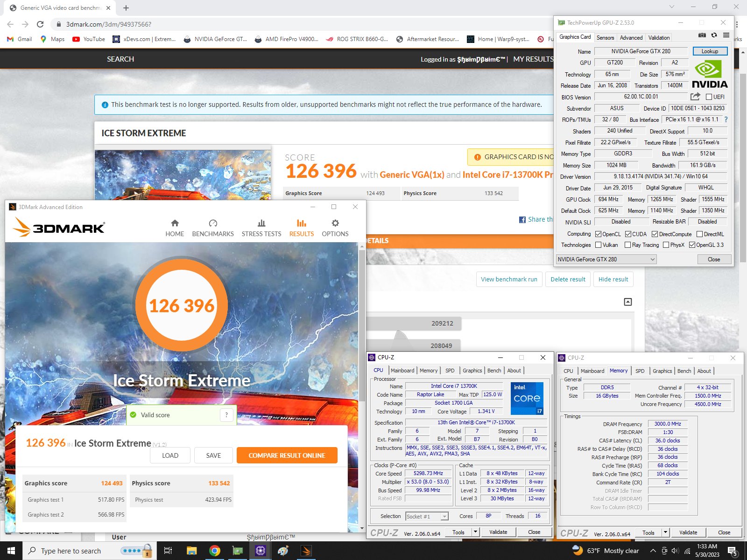The height and width of the screenshot is (560, 747).
Task: Click the SAVE button in 3DMark
Action: (213, 455)
